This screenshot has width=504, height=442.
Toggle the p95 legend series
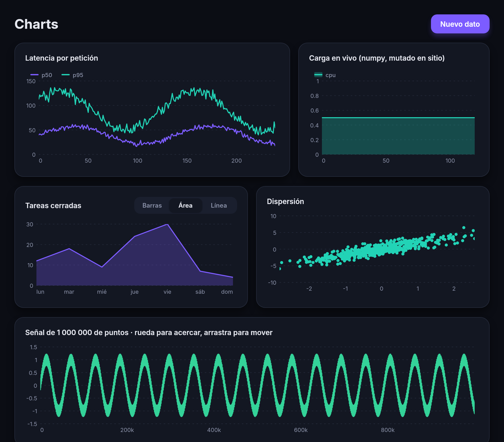point(72,75)
